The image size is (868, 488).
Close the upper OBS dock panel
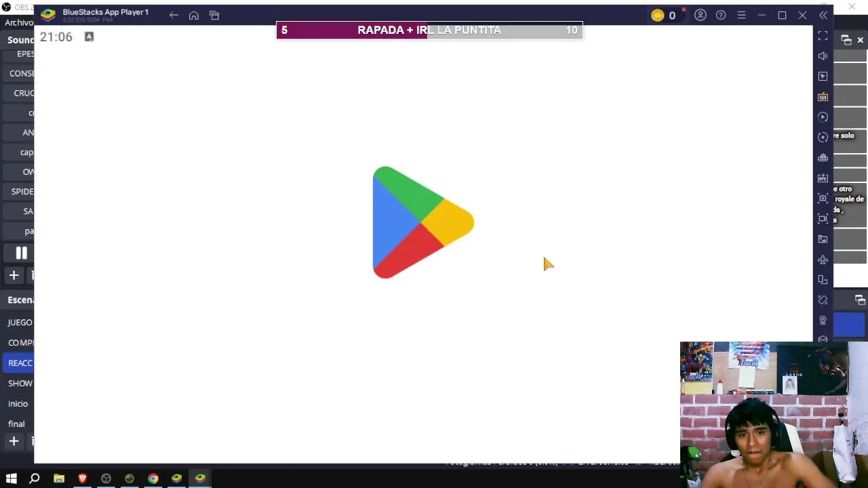click(861, 40)
